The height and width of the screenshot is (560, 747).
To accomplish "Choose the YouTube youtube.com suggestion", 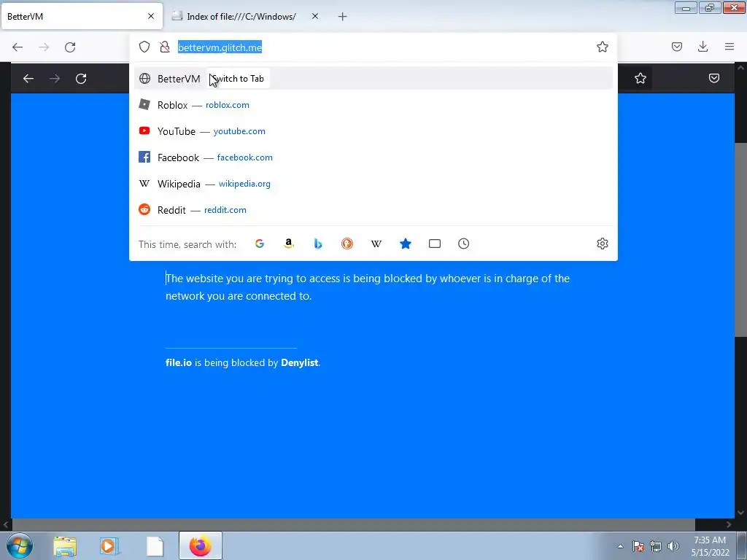I will point(373,131).
